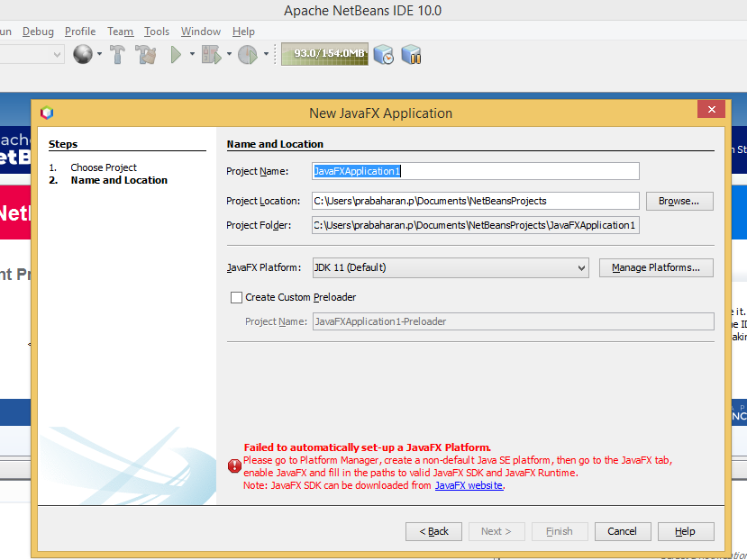Open the project configuration combo box in toolbar
This screenshot has height=560, width=747.
(x=32, y=54)
